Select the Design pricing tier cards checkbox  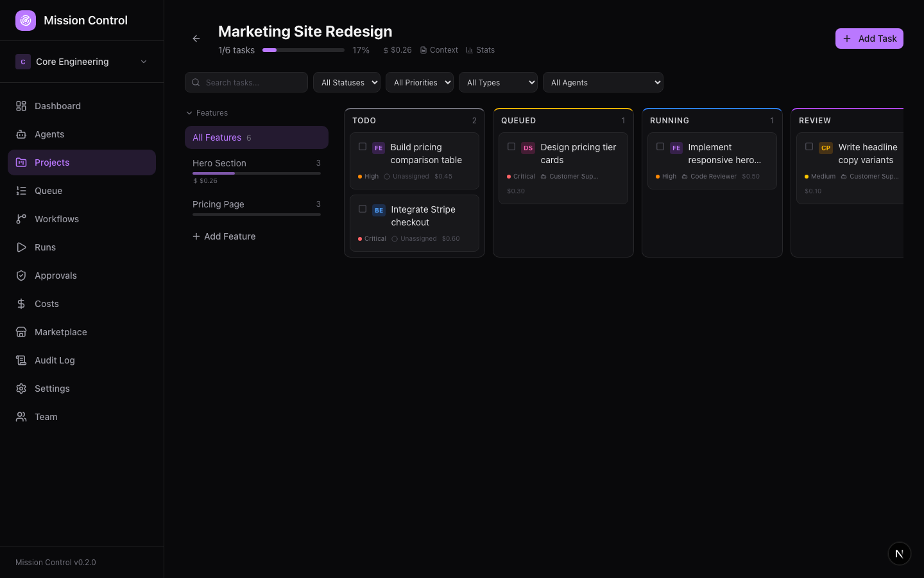511,147
